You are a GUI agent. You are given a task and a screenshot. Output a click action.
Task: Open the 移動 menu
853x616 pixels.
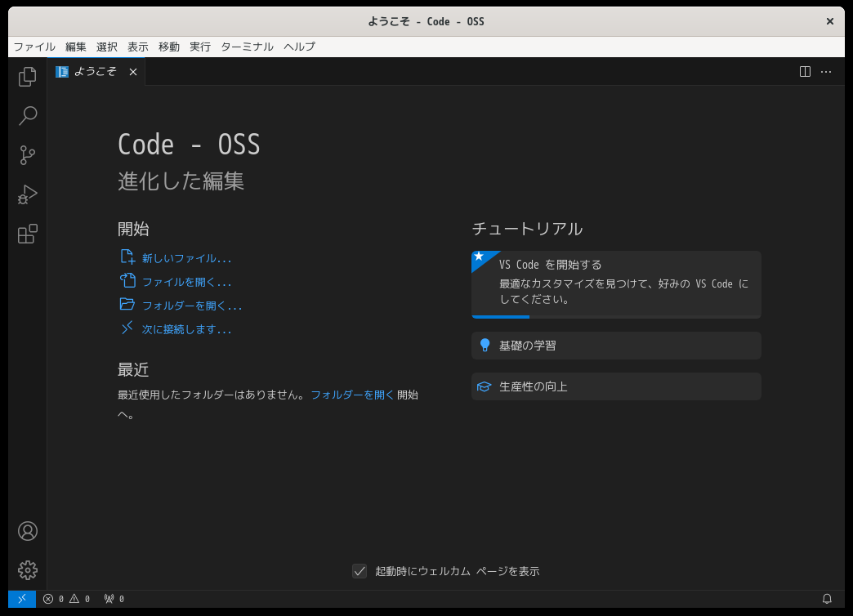click(168, 47)
